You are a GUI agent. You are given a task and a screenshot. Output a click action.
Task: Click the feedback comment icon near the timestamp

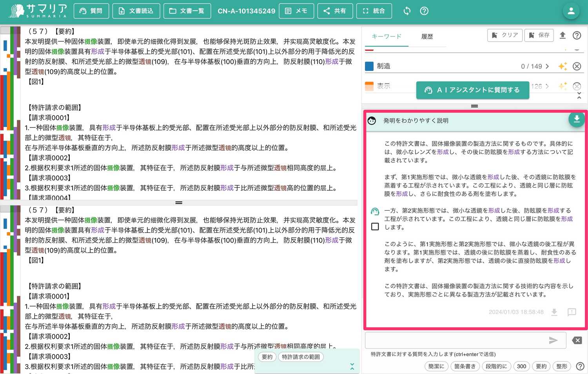click(x=571, y=313)
